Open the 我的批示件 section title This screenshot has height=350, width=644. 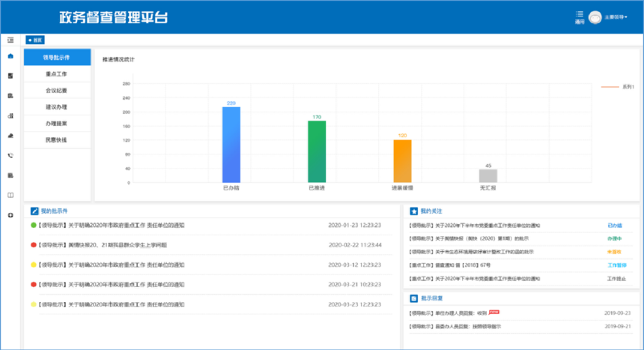pos(54,211)
